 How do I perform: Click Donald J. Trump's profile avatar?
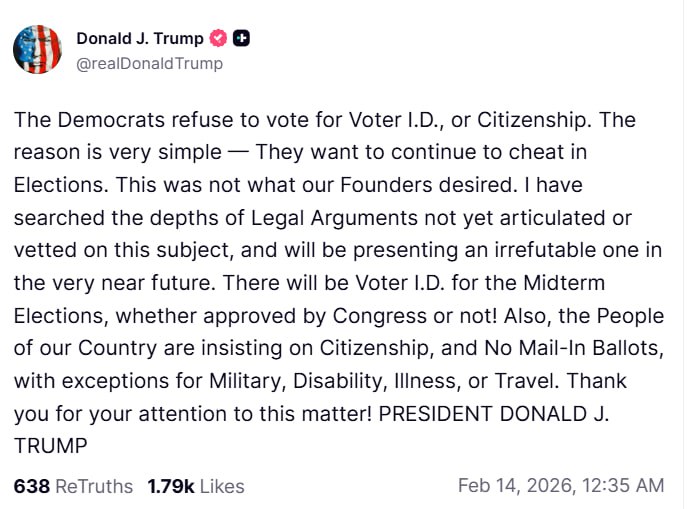(x=38, y=49)
